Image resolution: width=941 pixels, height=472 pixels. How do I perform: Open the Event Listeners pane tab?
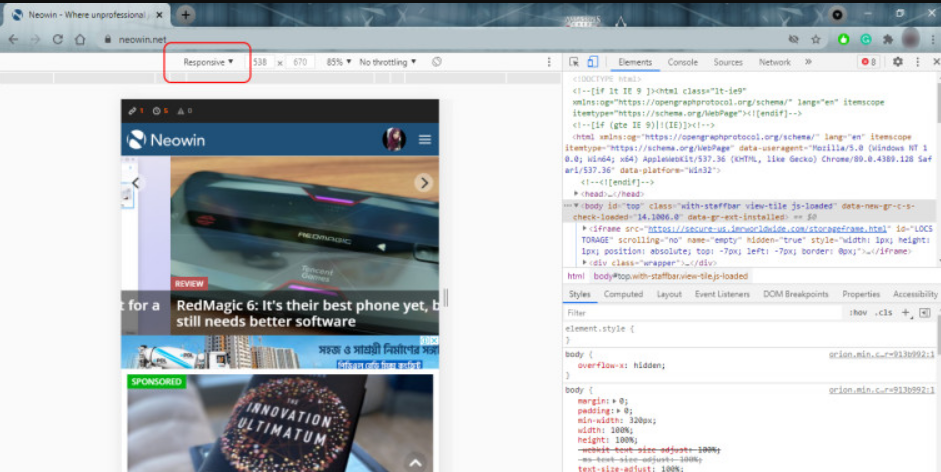[x=722, y=294]
